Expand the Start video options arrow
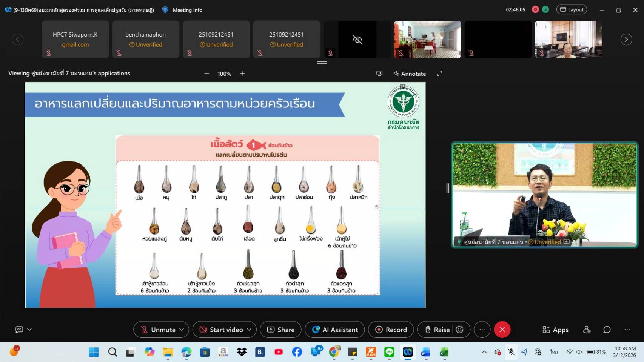This screenshot has width=644, height=362. click(x=249, y=330)
